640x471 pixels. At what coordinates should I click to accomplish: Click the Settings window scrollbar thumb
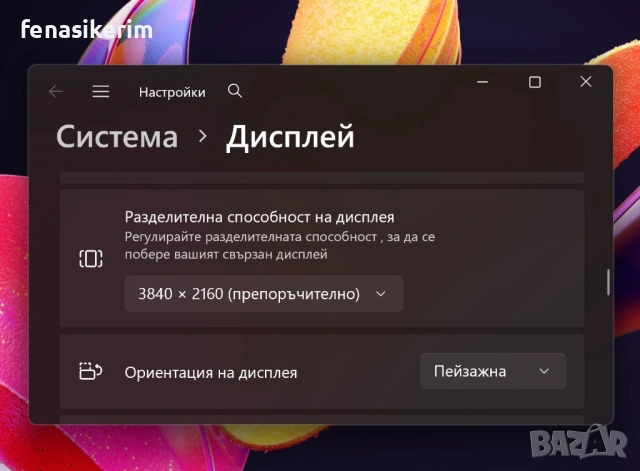tap(608, 282)
